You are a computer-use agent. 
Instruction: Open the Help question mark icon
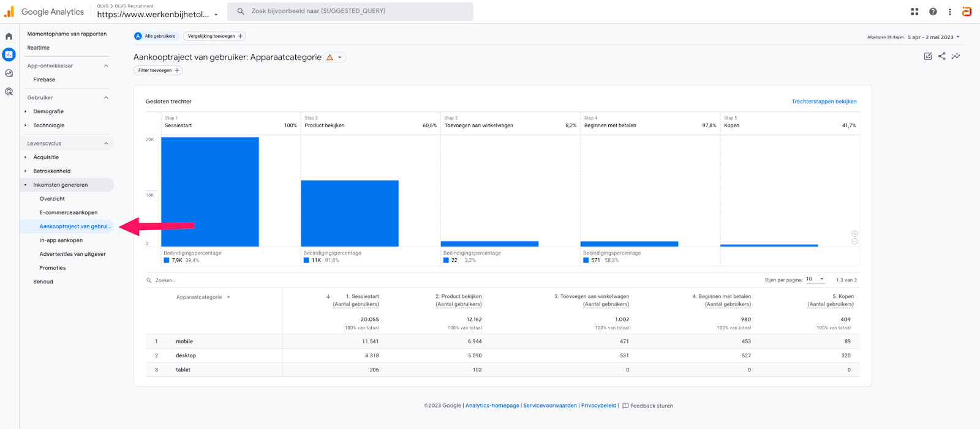[x=933, y=12]
